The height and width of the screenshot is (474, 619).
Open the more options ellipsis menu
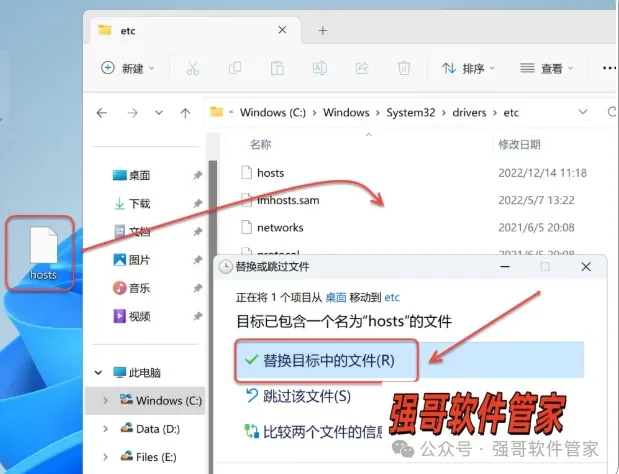(x=609, y=68)
